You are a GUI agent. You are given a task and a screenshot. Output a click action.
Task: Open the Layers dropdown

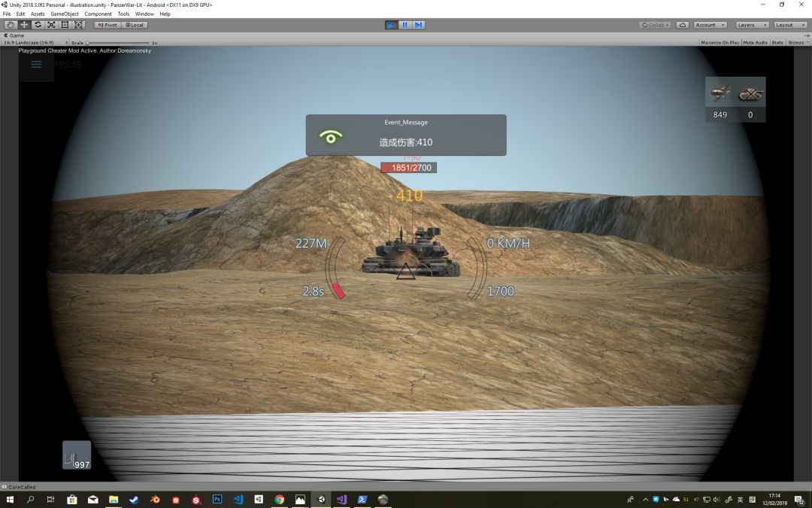point(751,25)
